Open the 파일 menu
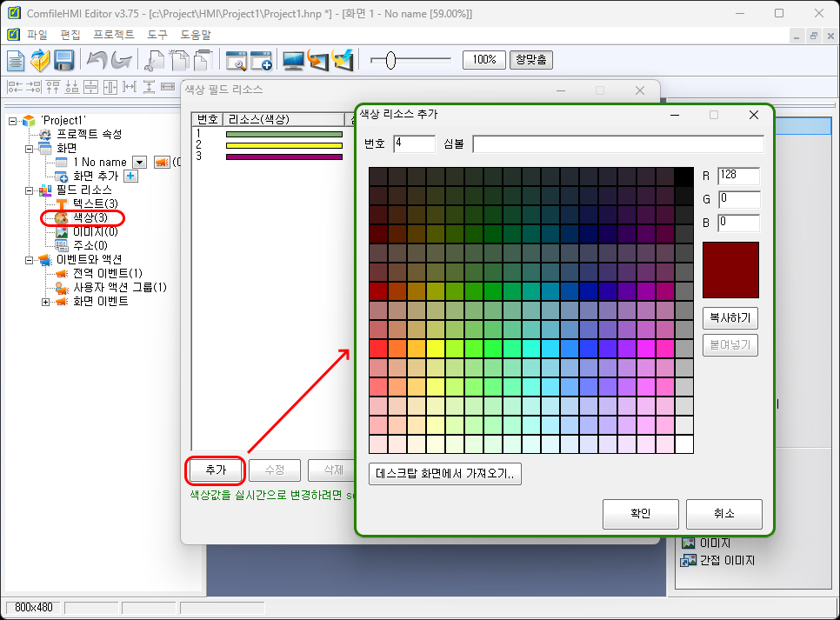Image resolution: width=840 pixels, height=620 pixels. click(37, 36)
